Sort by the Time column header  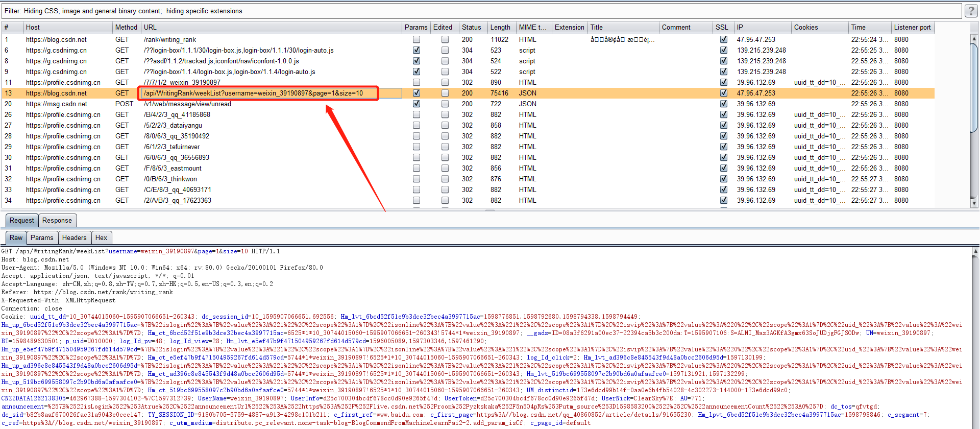pyautogui.click(x=869, y=27)
